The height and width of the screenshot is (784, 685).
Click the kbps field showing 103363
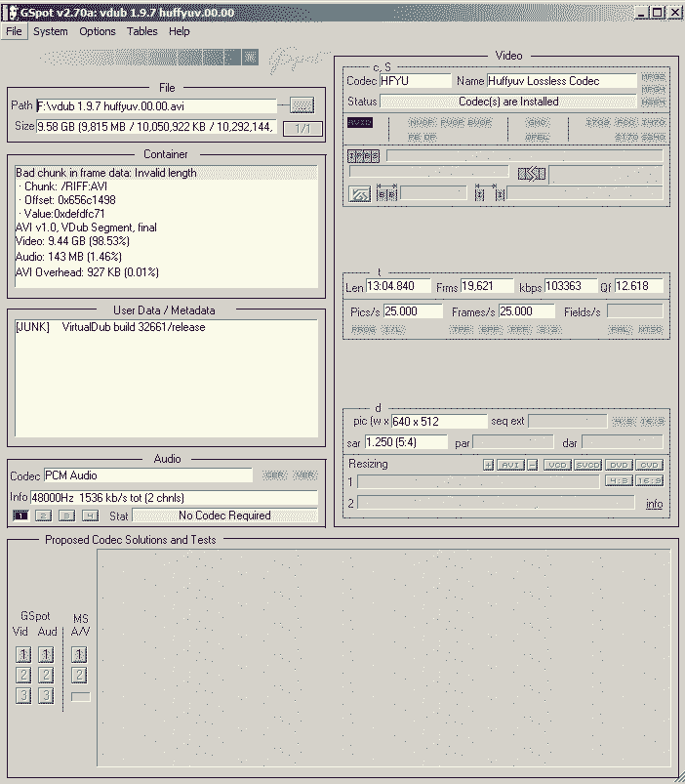pyautogui.click(x=571, y=286)
